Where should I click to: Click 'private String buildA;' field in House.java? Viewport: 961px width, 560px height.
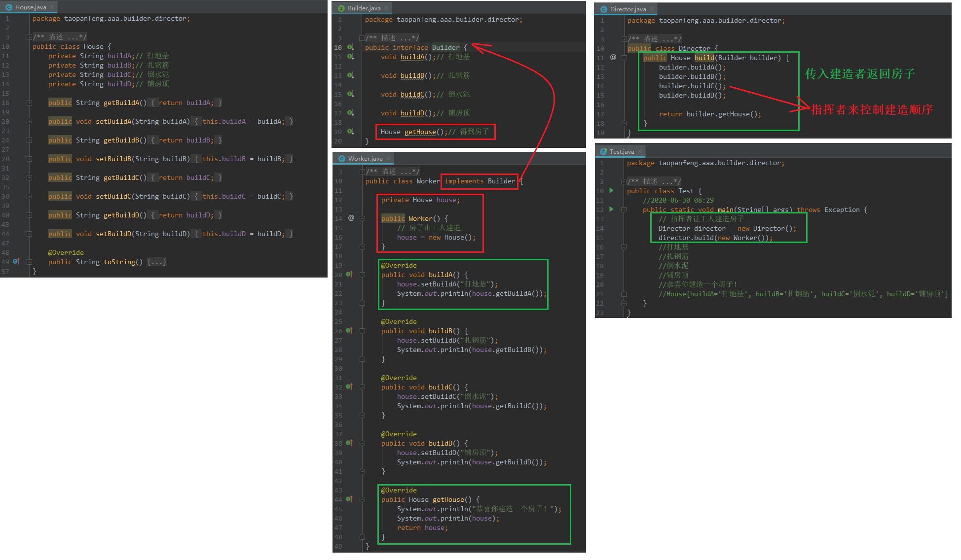click(x=92, y=56)
